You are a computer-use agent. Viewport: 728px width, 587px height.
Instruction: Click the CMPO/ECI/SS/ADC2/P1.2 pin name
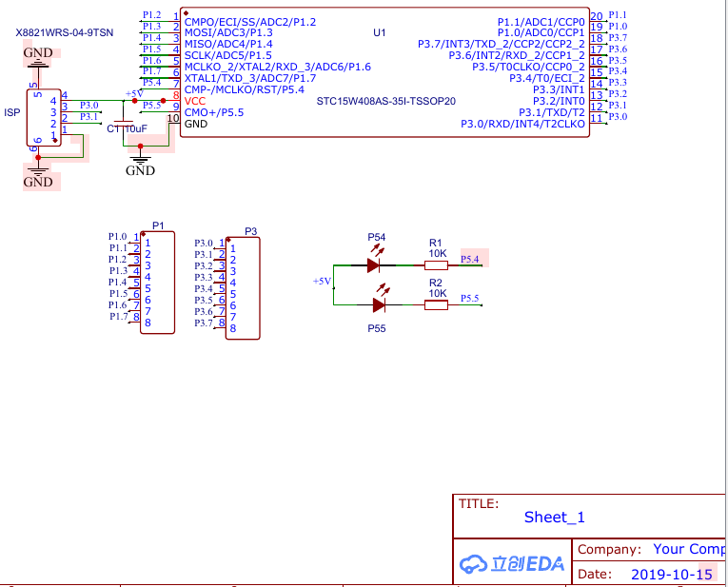click(x=250, y=22)
